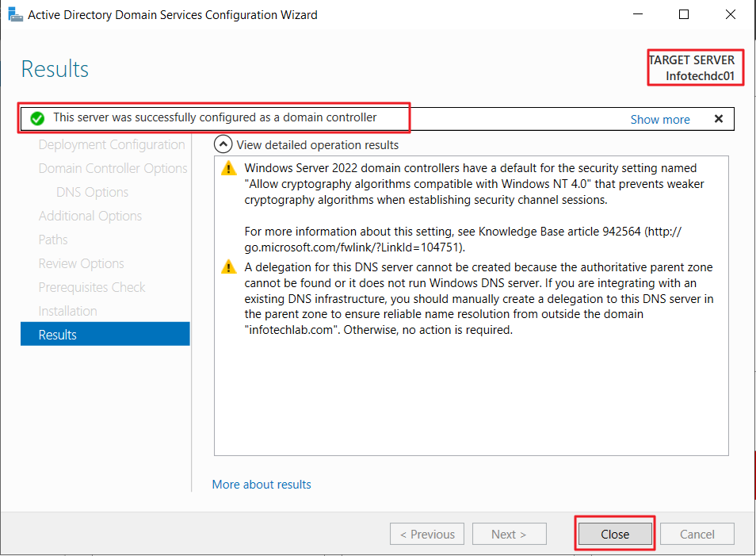Select Prerequisites Check step
Image resolution: width=756 pixels, height=556 pixels.
[92, 287]
